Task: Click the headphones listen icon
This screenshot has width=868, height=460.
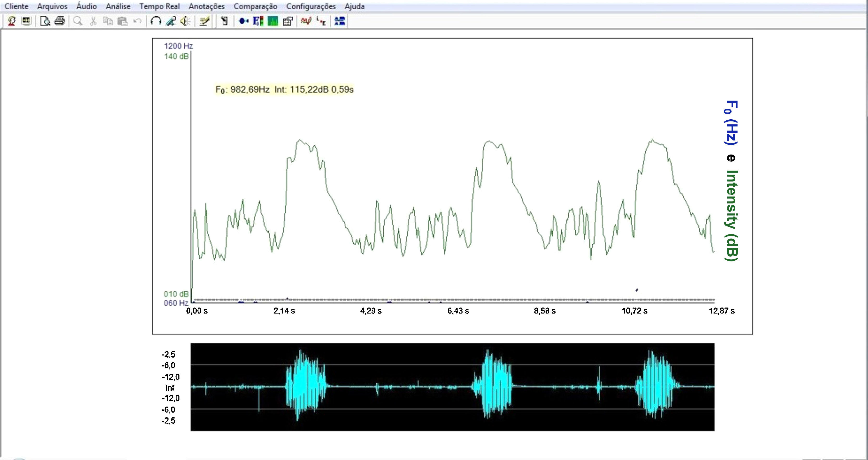Action: [156, 21]
